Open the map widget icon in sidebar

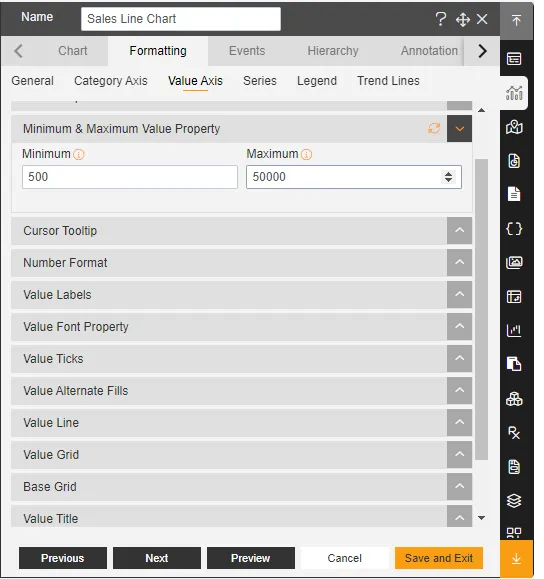(514, 127)
